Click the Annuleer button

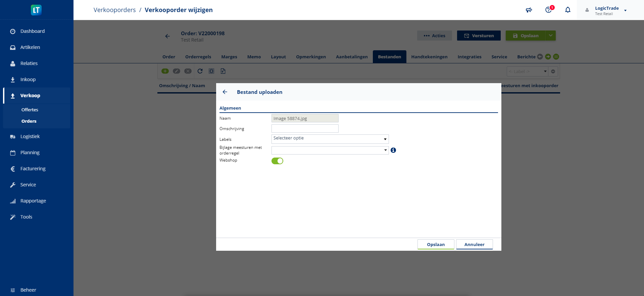(x=474, y=244)
